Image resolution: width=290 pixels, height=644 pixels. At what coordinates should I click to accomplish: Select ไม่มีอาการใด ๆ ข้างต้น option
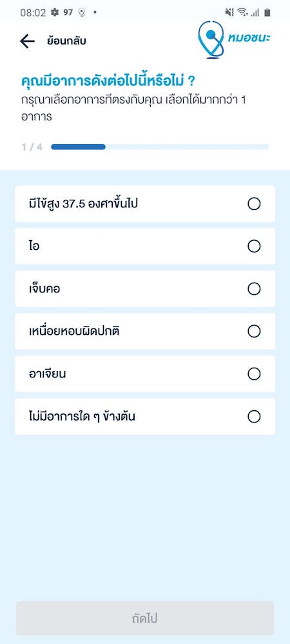click(145, 417)
